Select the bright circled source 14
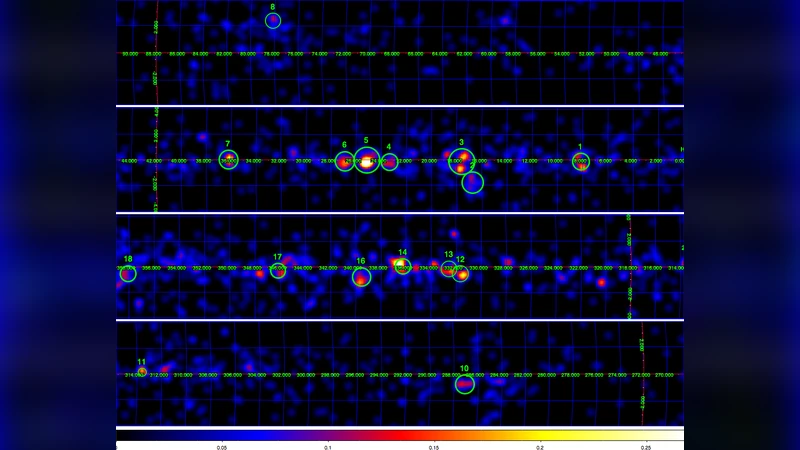 [403, 266]
